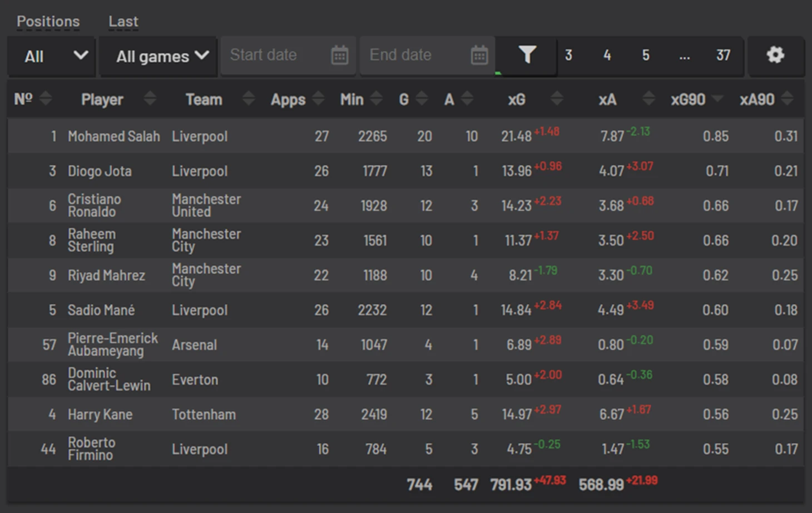The width and height of the screenshot is (812, 513).
Task: Switch to the Last tab
Action: [x=123, y=22]
